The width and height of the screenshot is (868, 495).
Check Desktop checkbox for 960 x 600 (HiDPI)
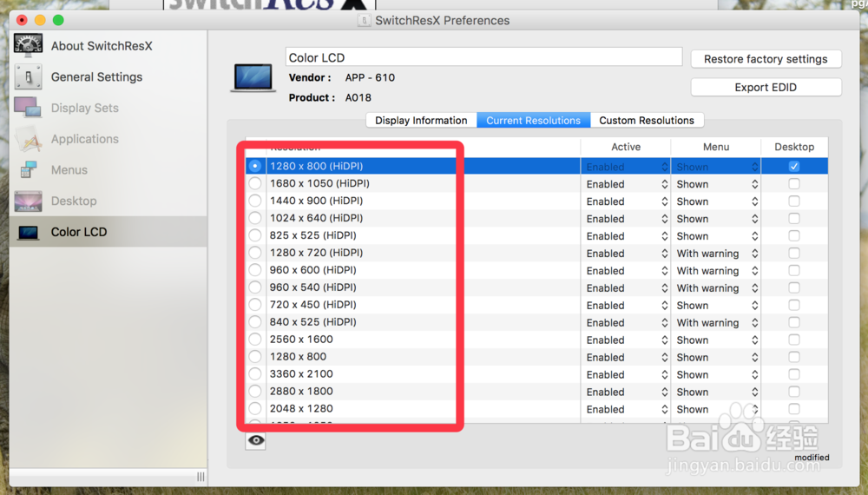[x=794, y=270]
